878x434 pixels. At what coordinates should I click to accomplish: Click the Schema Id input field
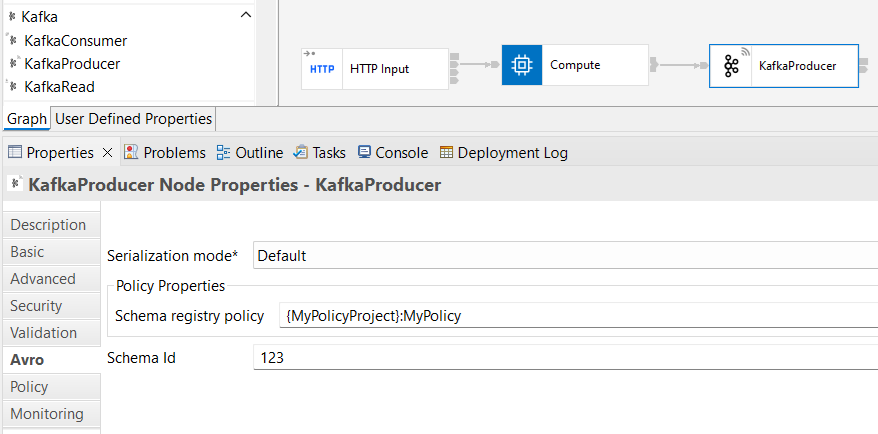(566, 357)
